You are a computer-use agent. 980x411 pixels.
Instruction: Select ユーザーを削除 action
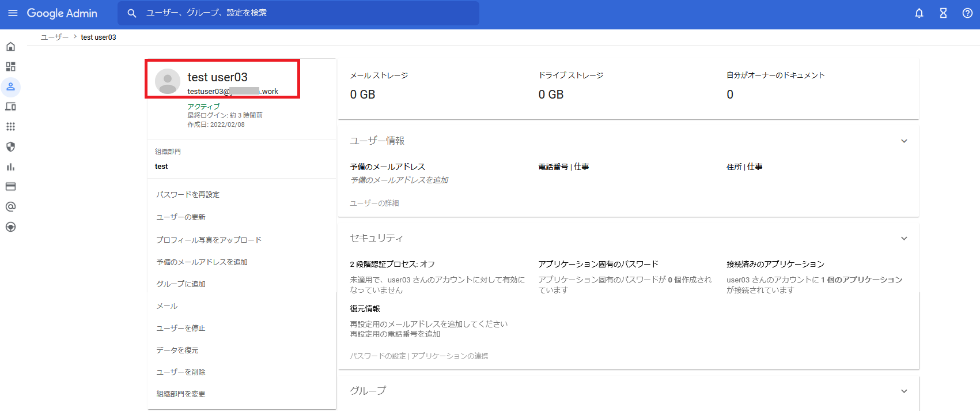(x=181, y=372)
